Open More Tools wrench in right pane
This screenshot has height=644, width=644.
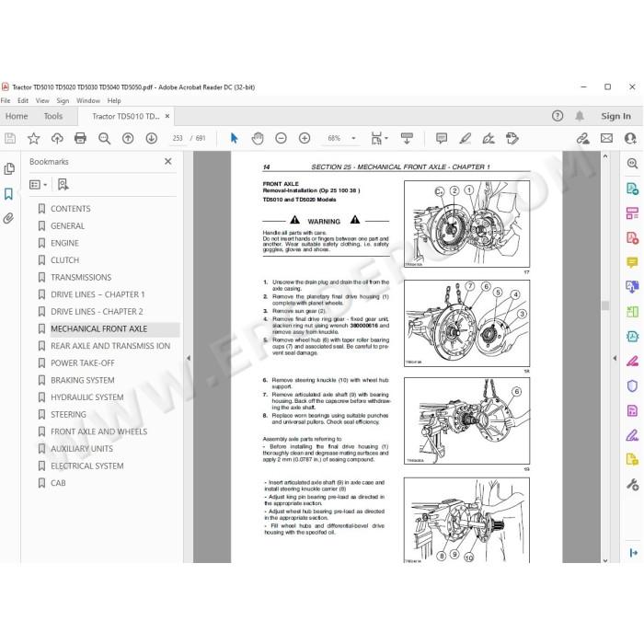[x=632, y=485]
